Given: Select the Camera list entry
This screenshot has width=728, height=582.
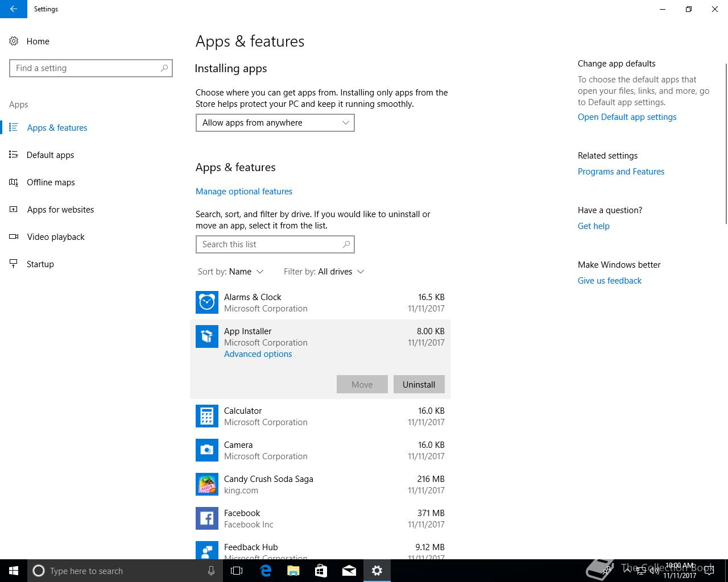Looking at the screenshot, I should (x=320, y=450).
